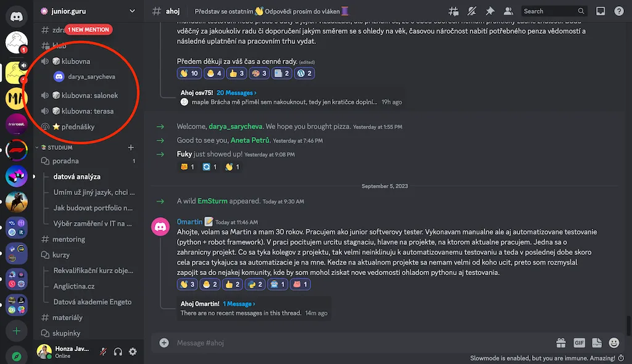Open thread 'Výběr zaměření v IT na ...'

tap(93, 224)
